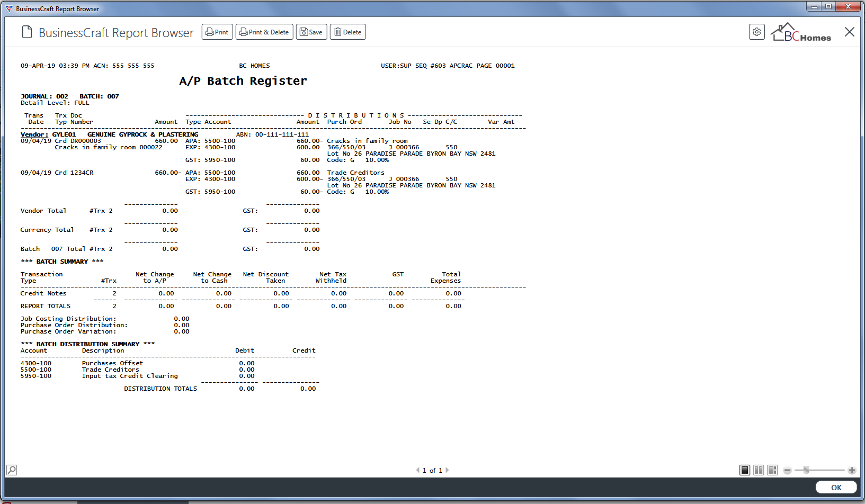Click document number 'DR000003'
This screenshot has width=865, height=504.
(86, 141)
